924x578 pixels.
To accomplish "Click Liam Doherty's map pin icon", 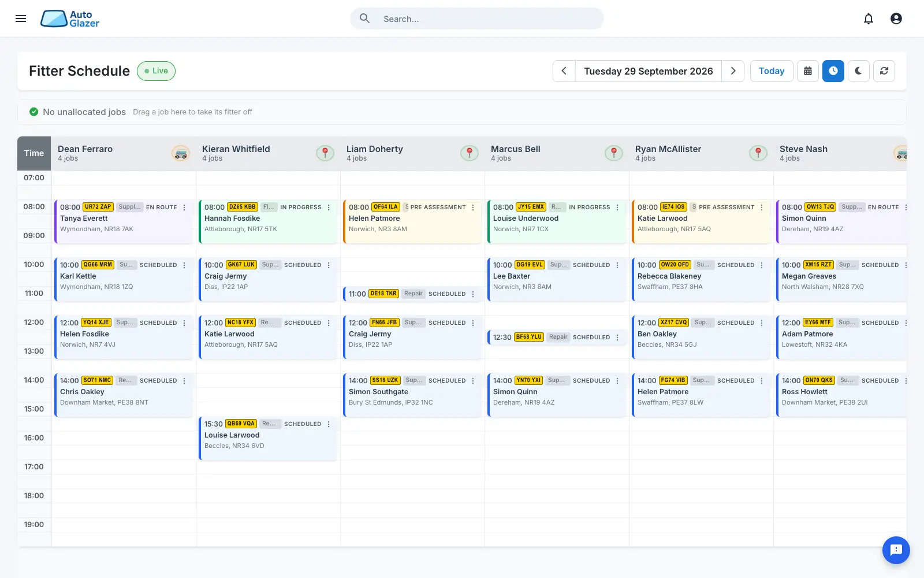I will [x=470, y=153].
